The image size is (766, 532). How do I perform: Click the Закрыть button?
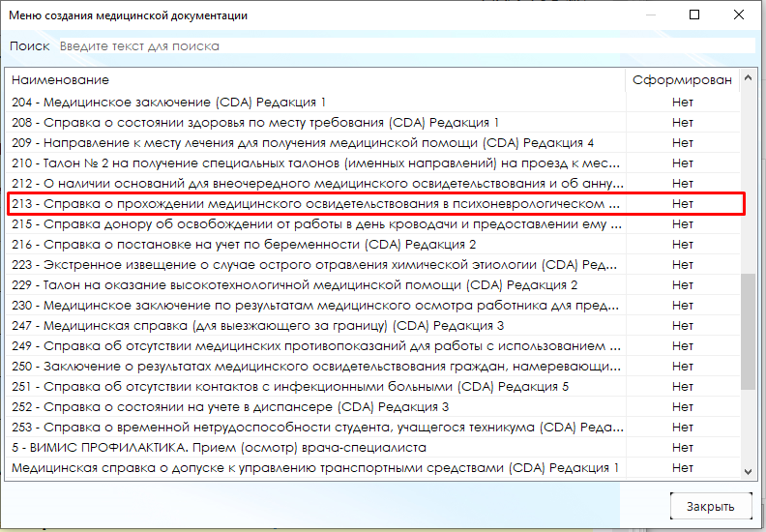[711, 506]
